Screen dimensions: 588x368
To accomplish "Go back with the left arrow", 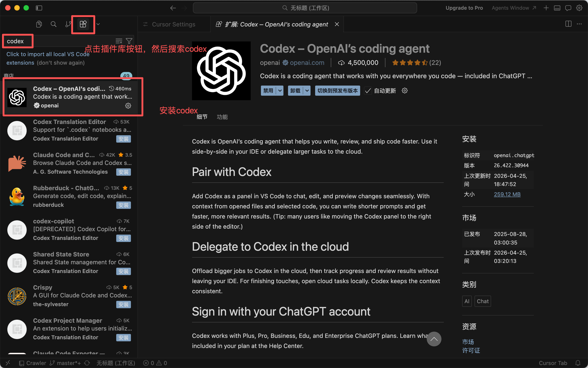I will [x=173, y=8].
